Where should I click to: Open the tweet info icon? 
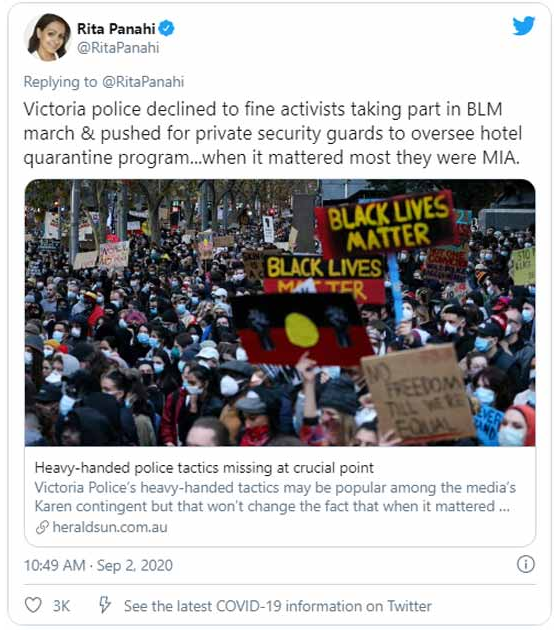click(526, 564)
